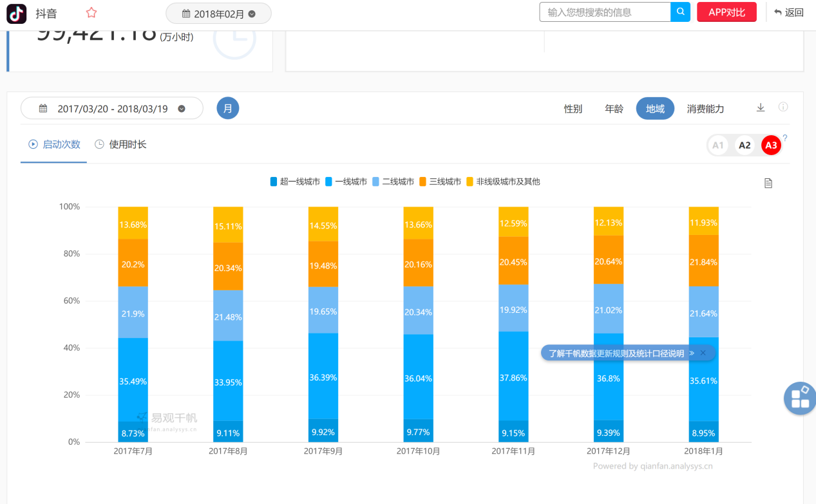Open the data table view icon
This screenshot has width=816, height=504.
pos(768,183)
